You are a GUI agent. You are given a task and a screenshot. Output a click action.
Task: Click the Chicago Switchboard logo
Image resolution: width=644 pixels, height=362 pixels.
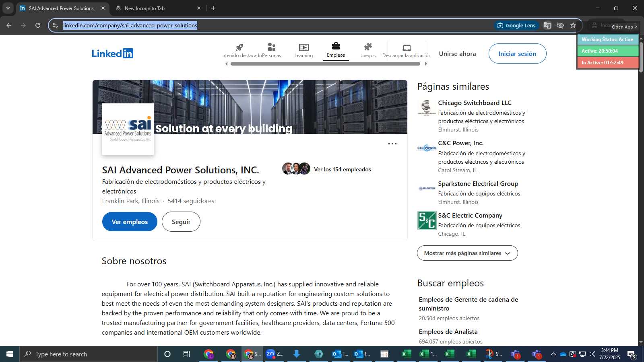pos(427,107)
